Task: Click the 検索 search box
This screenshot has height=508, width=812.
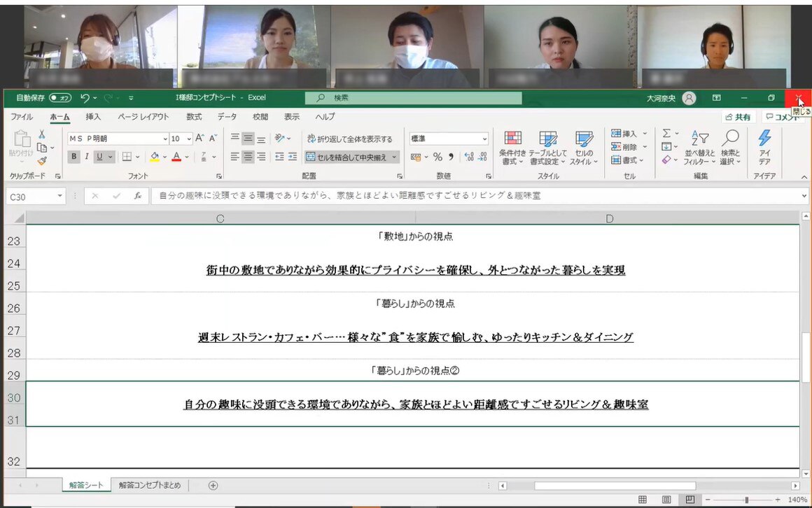Action: 413,98
